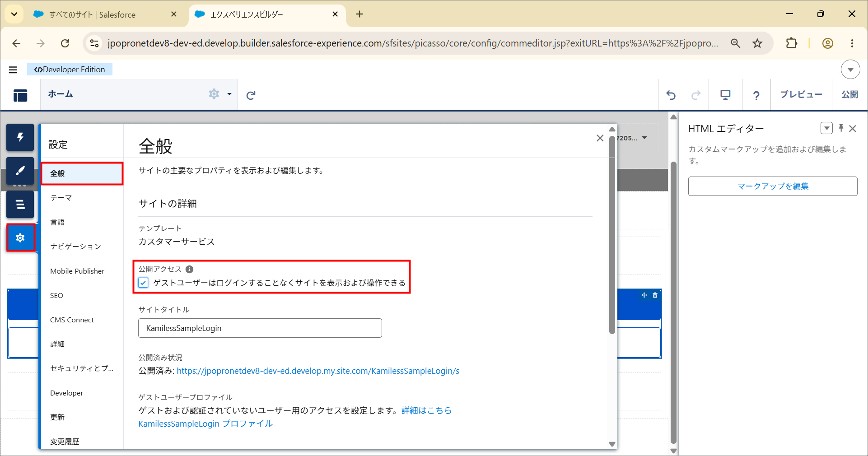Click the マークアップを編集 button

[773, 186]
